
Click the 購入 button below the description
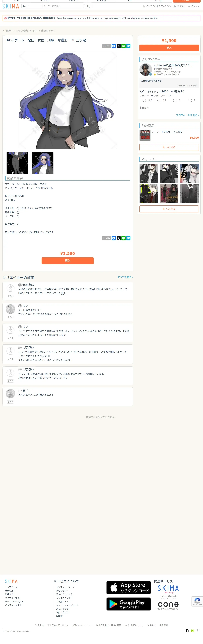click(x=68, y=261)
